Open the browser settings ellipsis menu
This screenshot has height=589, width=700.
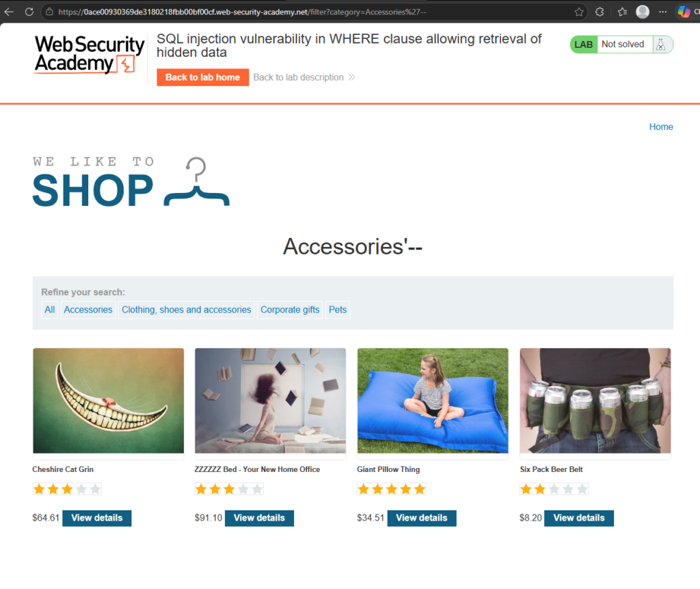[x=663, y=12]
